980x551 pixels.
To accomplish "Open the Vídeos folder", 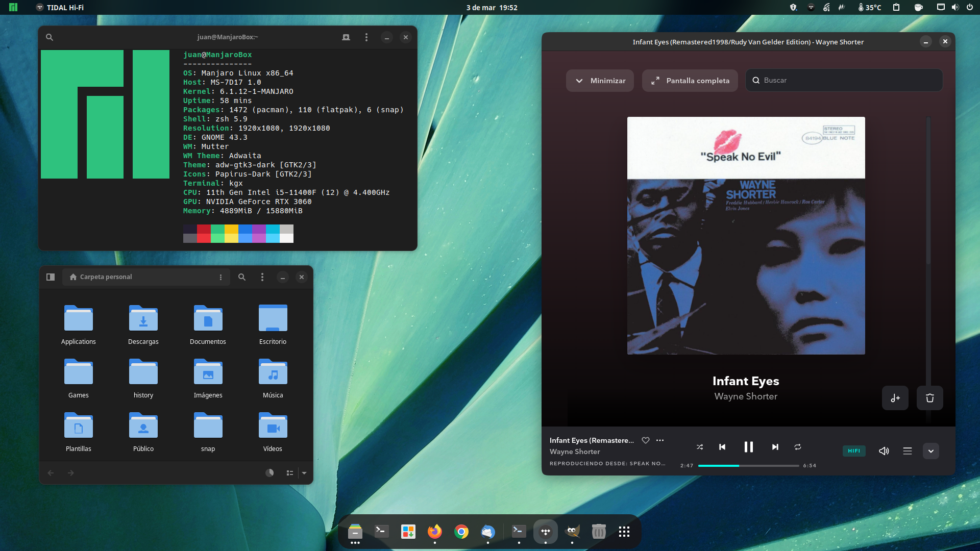I will coord(273,432).
